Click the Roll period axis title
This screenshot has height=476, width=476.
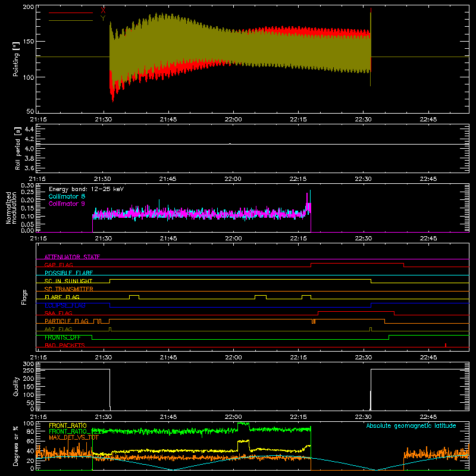click(18, 148)
